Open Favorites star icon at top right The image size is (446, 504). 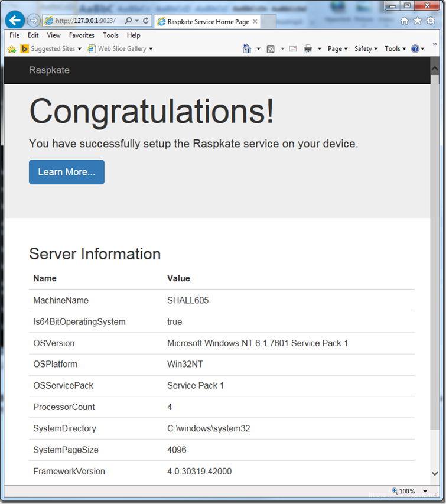click(418, 21)
